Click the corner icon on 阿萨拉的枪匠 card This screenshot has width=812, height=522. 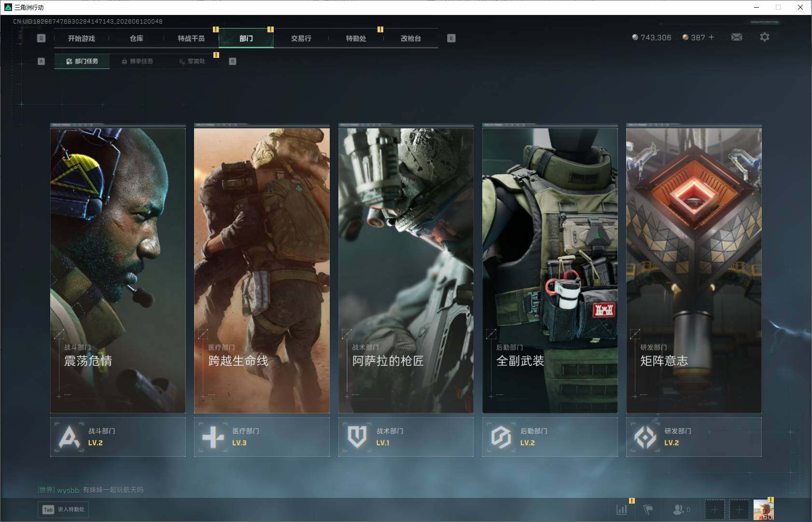click(x=347, y=333)
